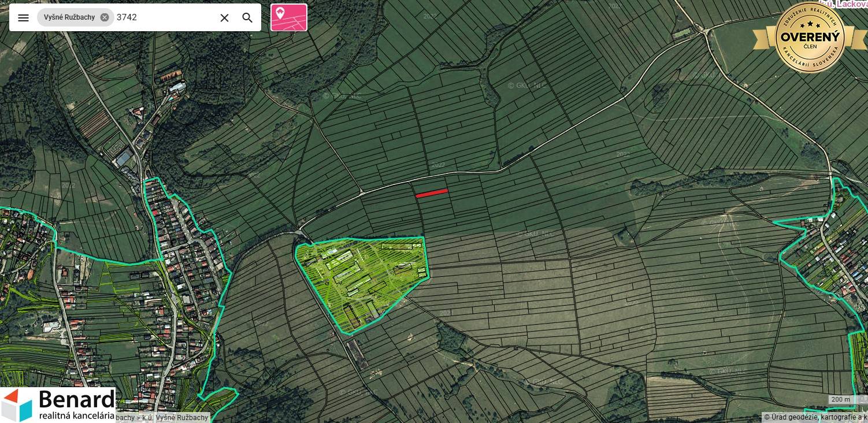Remove the Vyšné Ružbachy filter chip

tap(105, 17)
